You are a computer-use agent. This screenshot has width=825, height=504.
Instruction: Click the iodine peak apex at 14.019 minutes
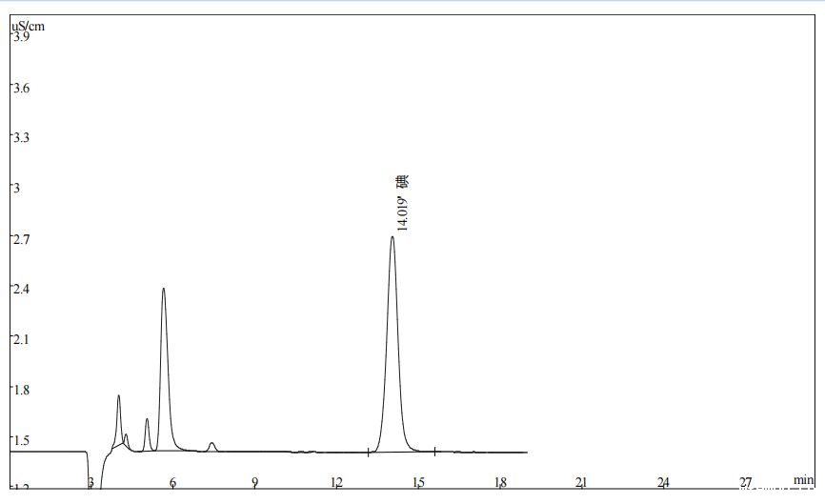pos(392,238)
